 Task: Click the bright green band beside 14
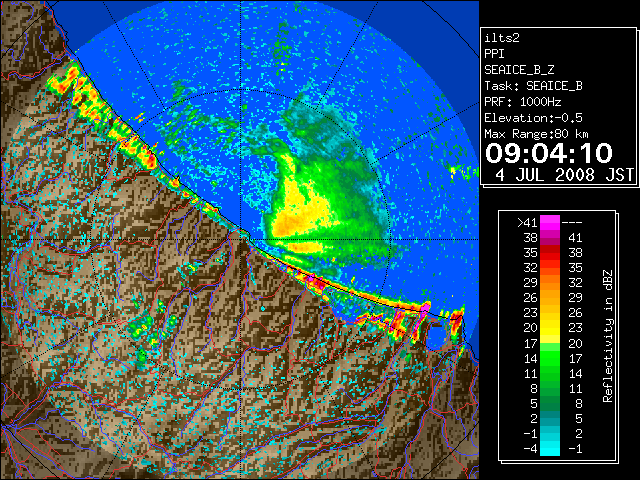[550, 358]
